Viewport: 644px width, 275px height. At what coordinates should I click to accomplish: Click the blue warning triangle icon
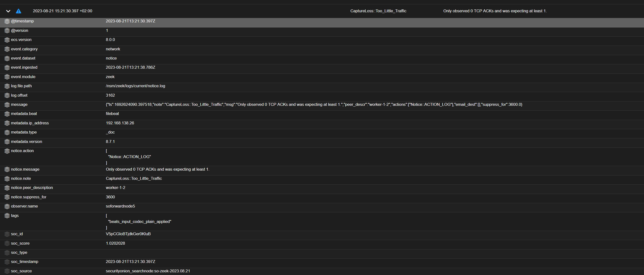(x=19, y=11)
